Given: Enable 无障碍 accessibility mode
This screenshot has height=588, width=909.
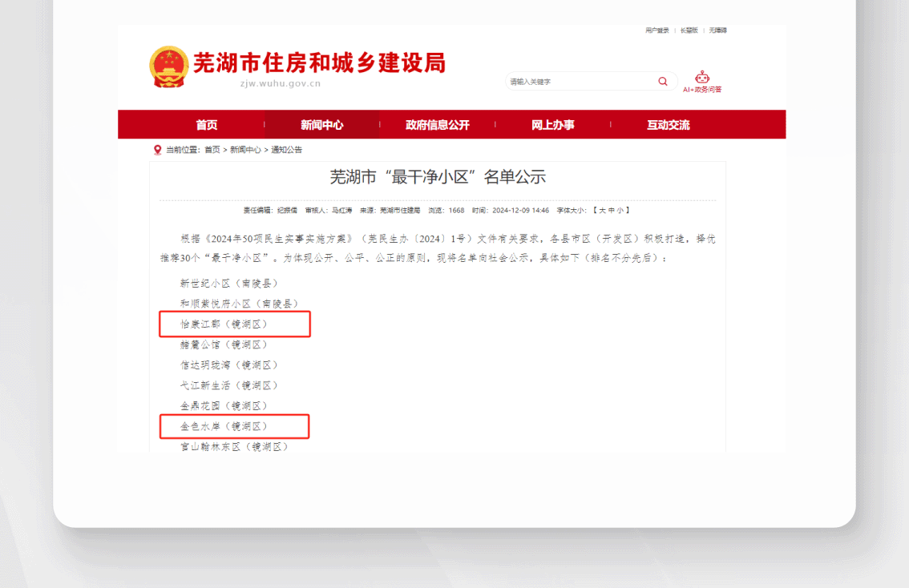Looking at the screenshot, I should (717, 30).
